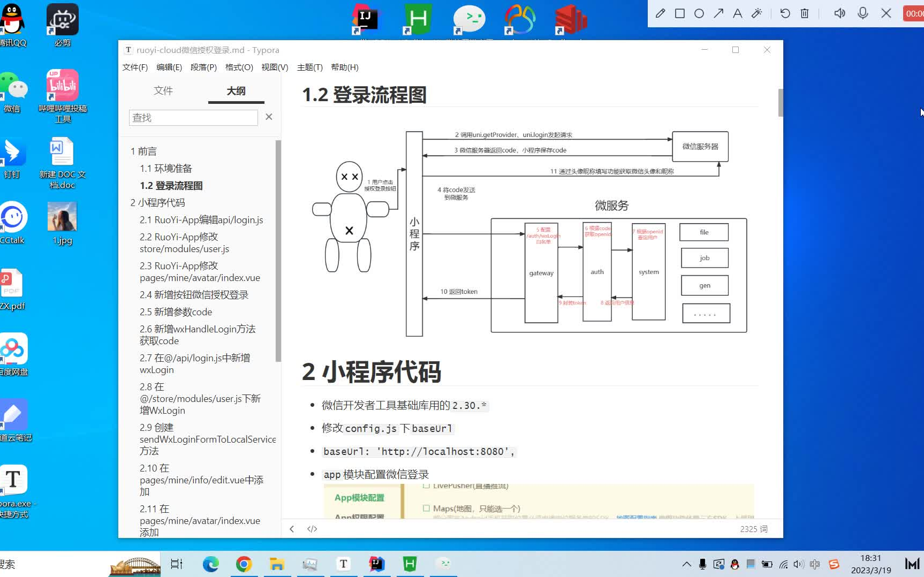924x577 pixels.
Task: Open Microsoft Edge from taskbar
Action: (x=210, y=564)
